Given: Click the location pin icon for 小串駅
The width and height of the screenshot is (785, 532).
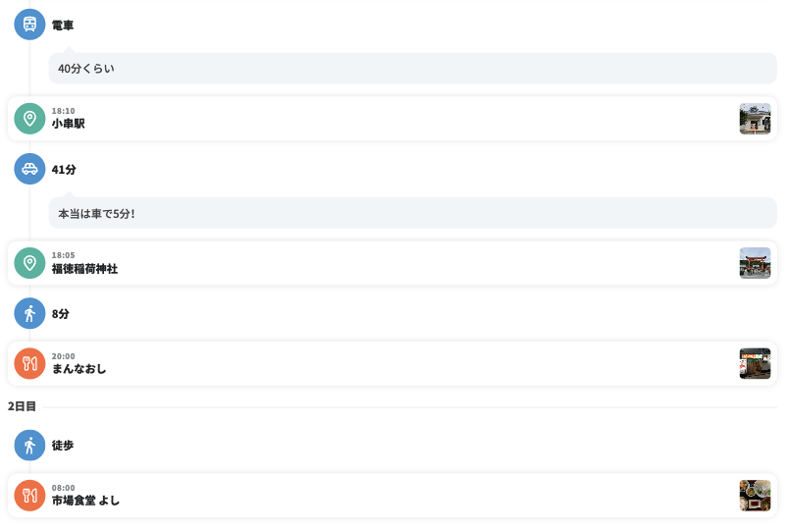Looking at the screenshot, I should tap(29, 119).
